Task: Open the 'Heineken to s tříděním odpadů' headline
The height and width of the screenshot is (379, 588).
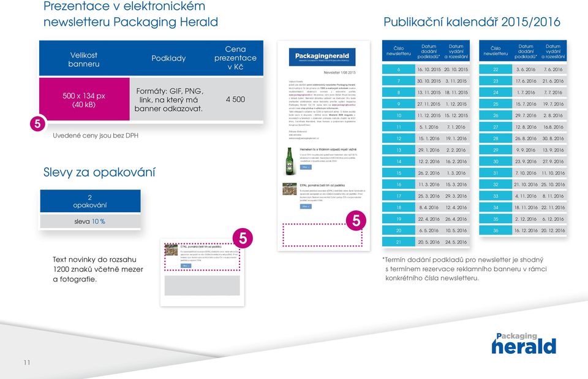Action: tap(328, 150)
